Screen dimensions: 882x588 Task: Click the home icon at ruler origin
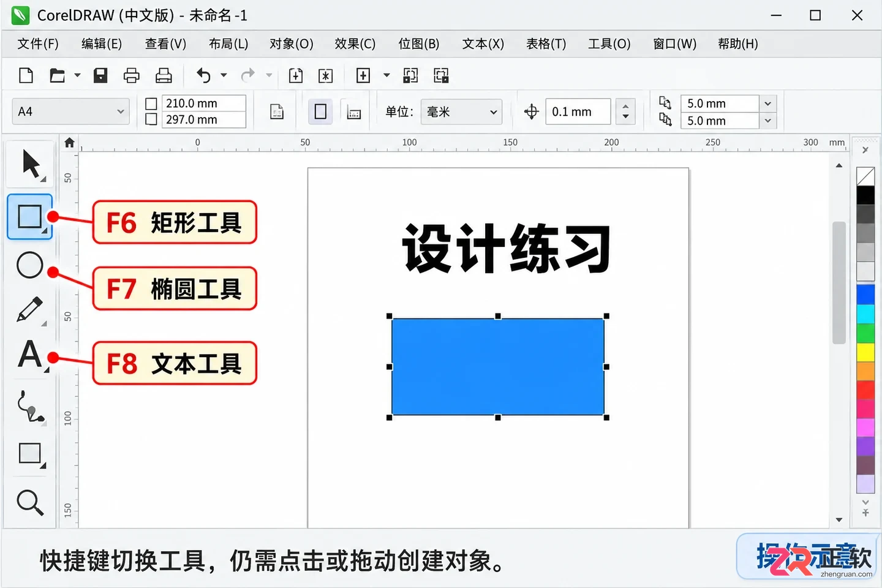point(69,143)
